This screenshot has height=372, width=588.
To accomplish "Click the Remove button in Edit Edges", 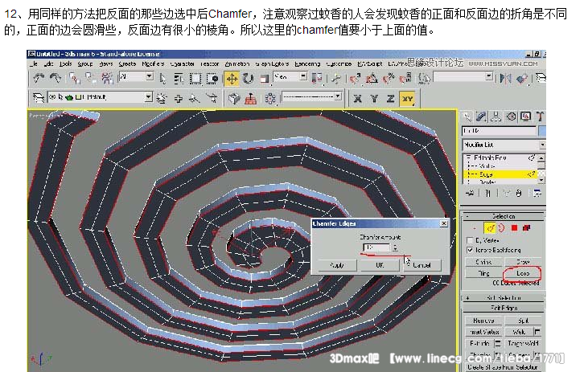I will (483, 321).
